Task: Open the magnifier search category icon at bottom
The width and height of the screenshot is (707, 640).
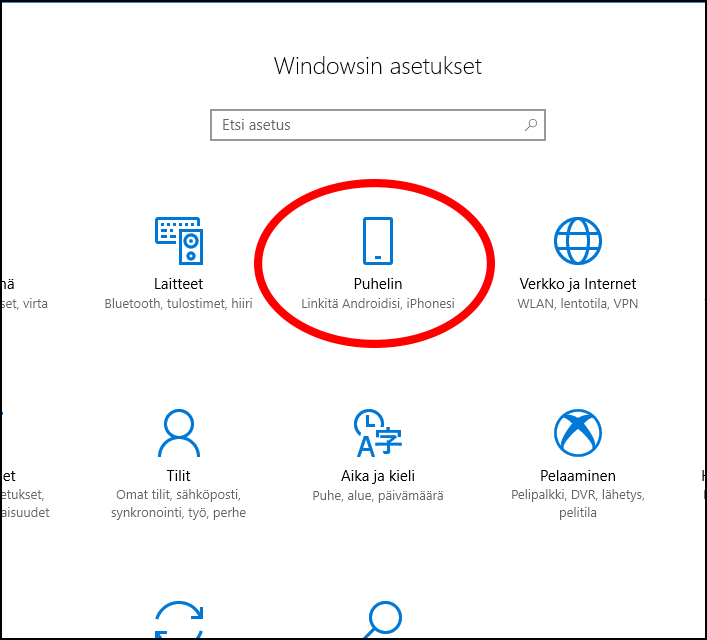Action: (x=382, y=619)
